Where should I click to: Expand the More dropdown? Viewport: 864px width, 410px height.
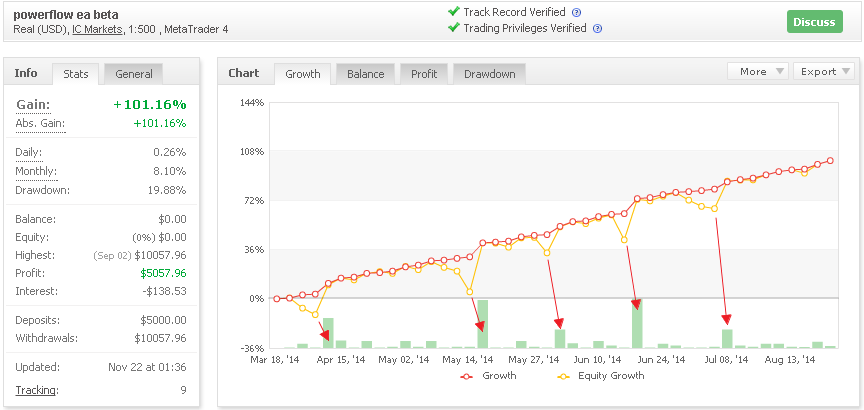pyautogui.click(x=759, y=72)
